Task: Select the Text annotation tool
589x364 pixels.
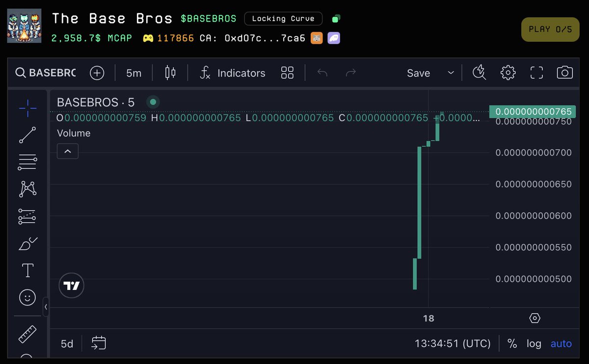Action: click(x=27, y=270)
